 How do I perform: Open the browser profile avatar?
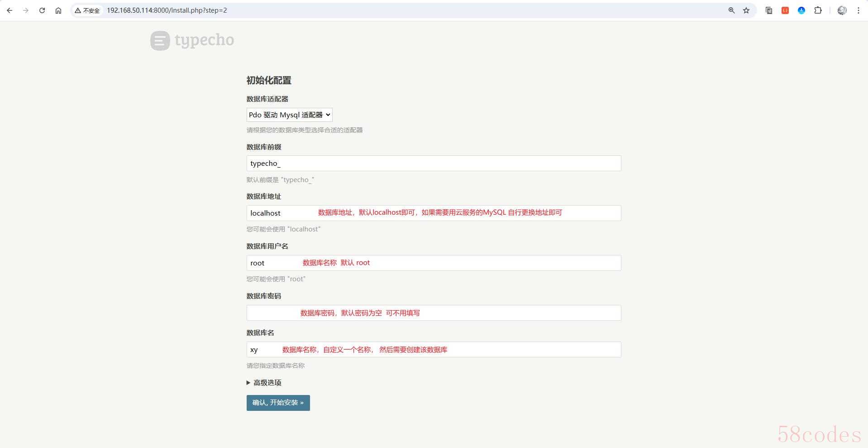[842, 10]
